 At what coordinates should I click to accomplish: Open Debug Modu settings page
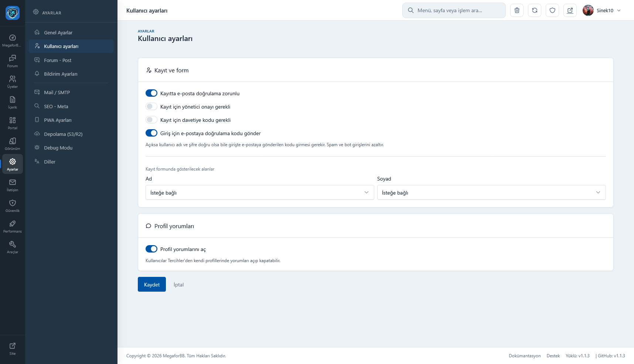click(x=58, y=148)
